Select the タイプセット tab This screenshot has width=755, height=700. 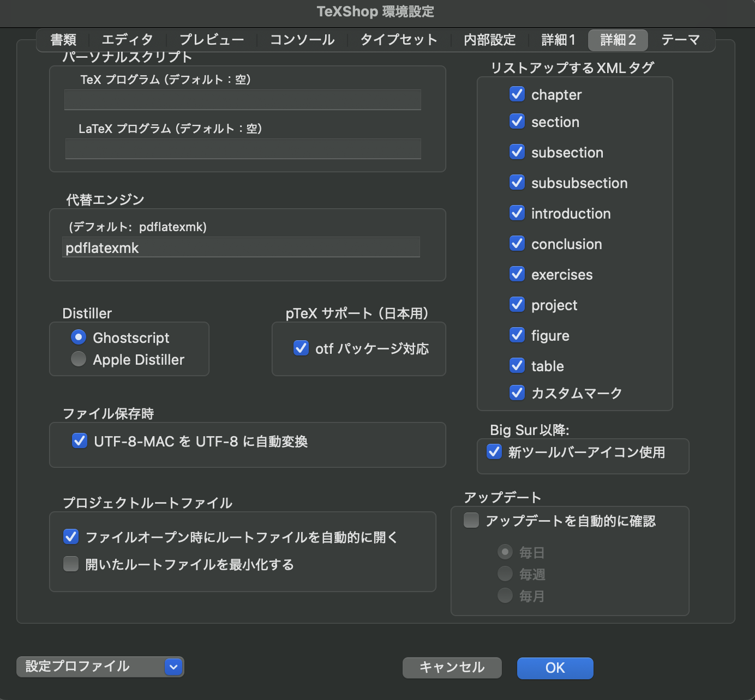click(x=399, y=40)
